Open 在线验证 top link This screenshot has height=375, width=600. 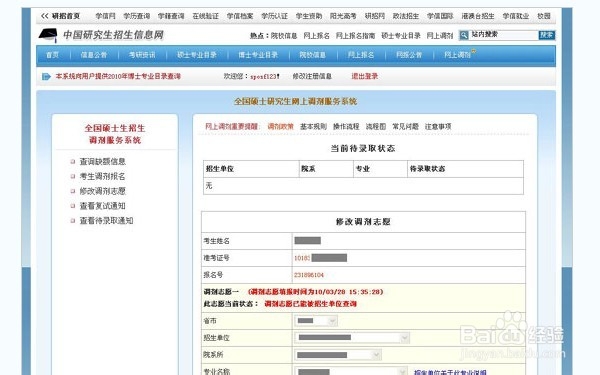(x=205, y=16)
